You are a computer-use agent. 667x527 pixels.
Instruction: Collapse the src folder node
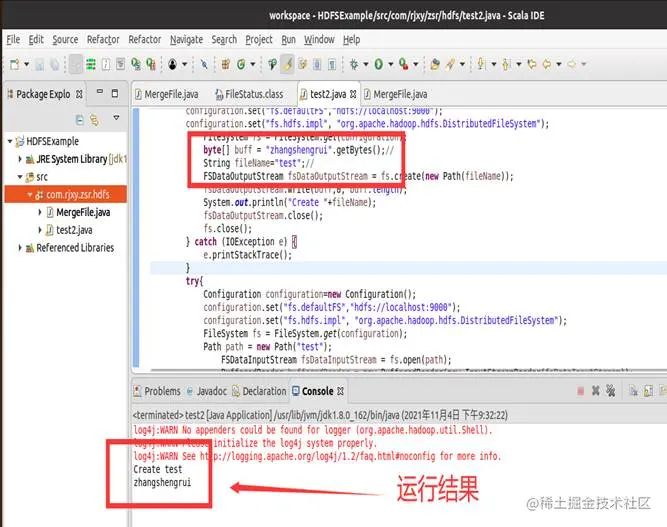20,177
